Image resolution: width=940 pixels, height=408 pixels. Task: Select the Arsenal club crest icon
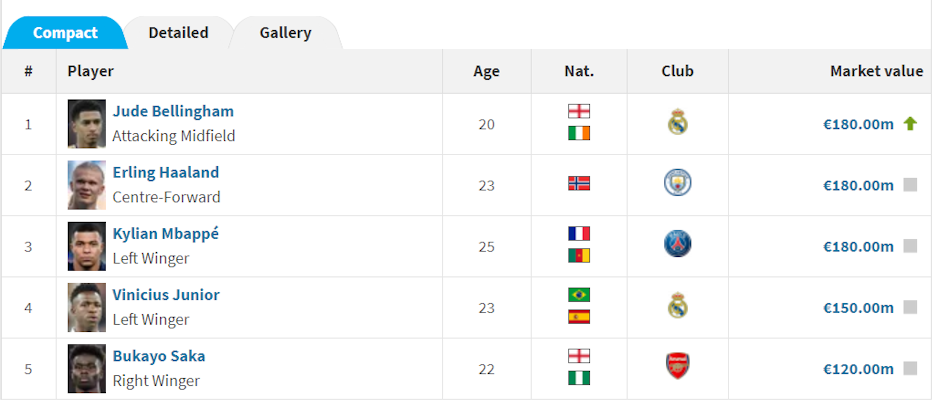[677, 366]
